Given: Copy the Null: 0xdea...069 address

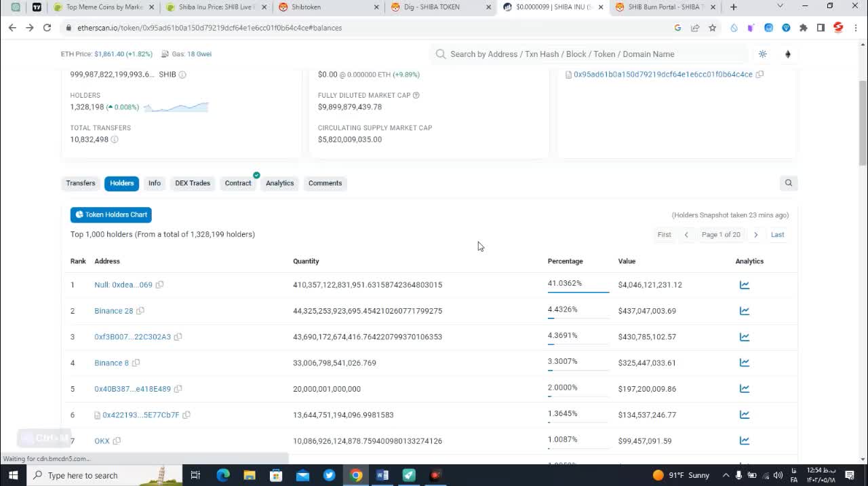Looking at the screenshot, I should click(159, 285).
